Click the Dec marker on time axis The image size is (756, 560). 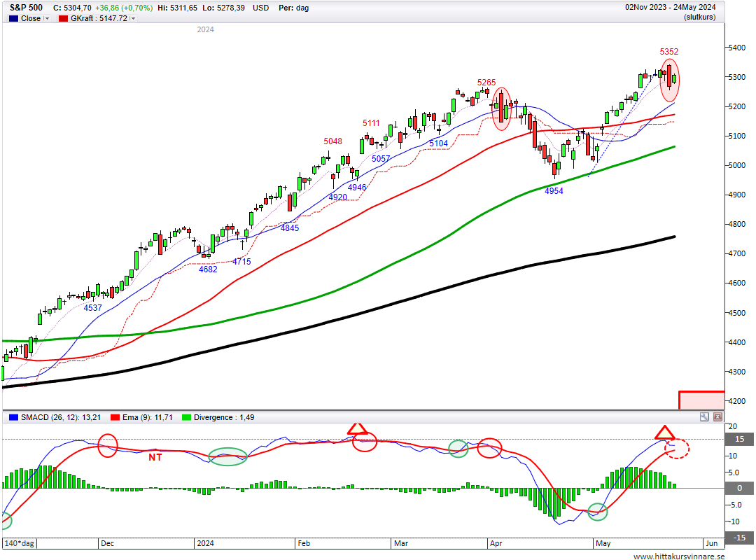(107, 543)
